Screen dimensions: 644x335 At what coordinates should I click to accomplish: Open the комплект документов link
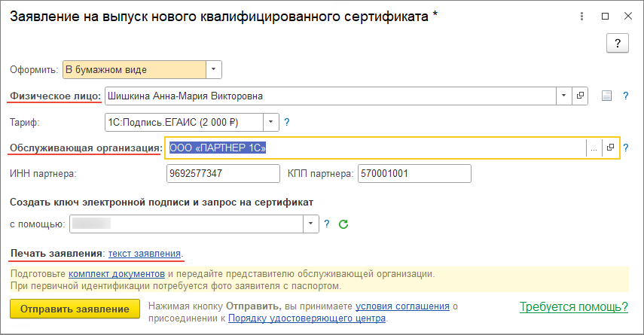click(116, 274)
